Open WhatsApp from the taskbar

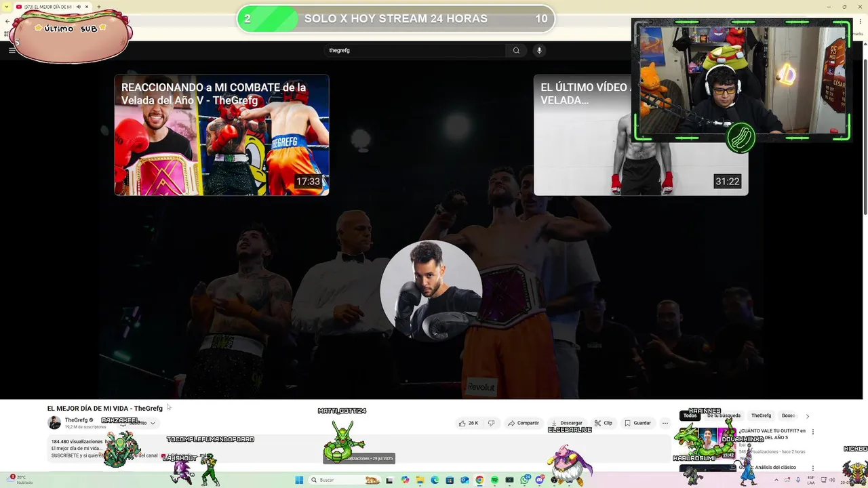[525, 480]
